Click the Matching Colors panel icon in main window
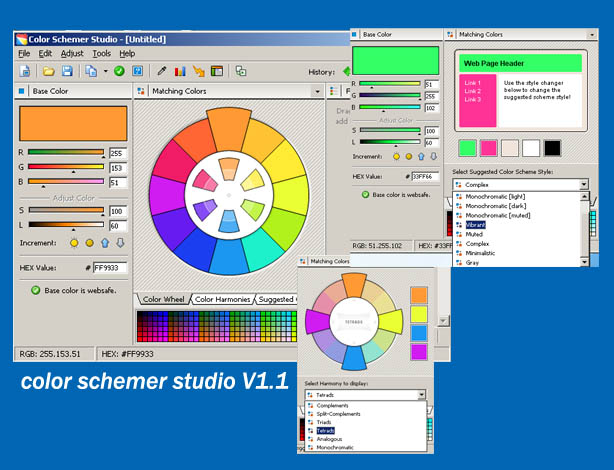Viewport: 614px width, 470px height. [141, 91]
